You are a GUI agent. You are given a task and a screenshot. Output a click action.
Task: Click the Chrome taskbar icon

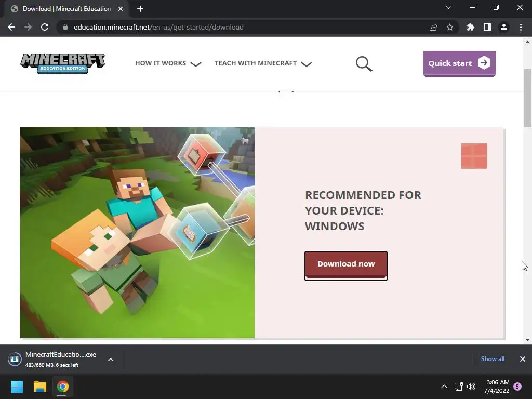[62, 387]
